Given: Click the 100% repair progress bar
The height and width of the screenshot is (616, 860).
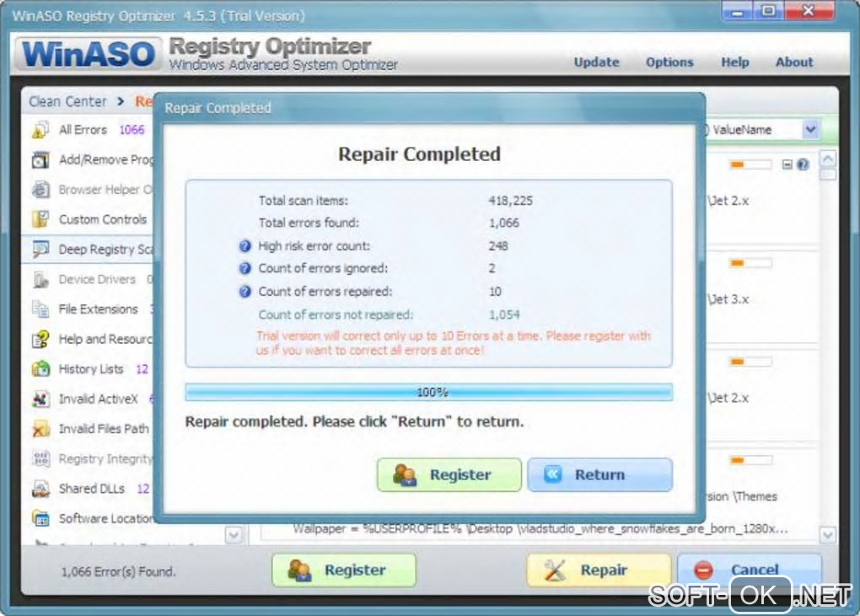Looking at the screenshot, I should tap(429, 393).
